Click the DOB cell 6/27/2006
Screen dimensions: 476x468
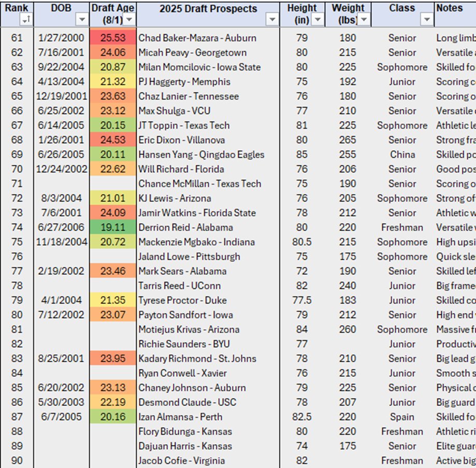coord(61,228)
